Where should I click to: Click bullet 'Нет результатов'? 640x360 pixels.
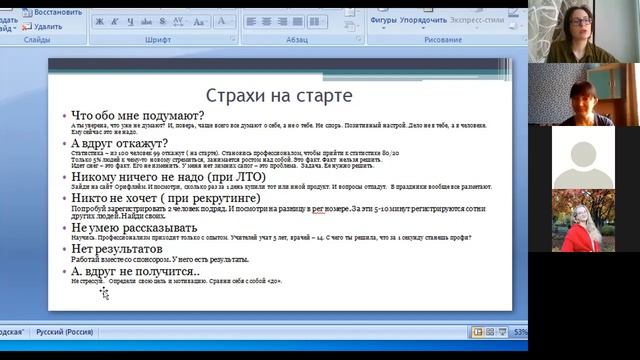click(x=117, y=249)
